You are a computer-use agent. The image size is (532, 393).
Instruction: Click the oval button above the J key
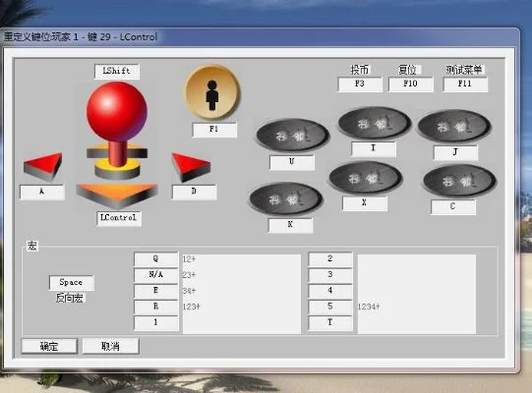coord(454,127)
